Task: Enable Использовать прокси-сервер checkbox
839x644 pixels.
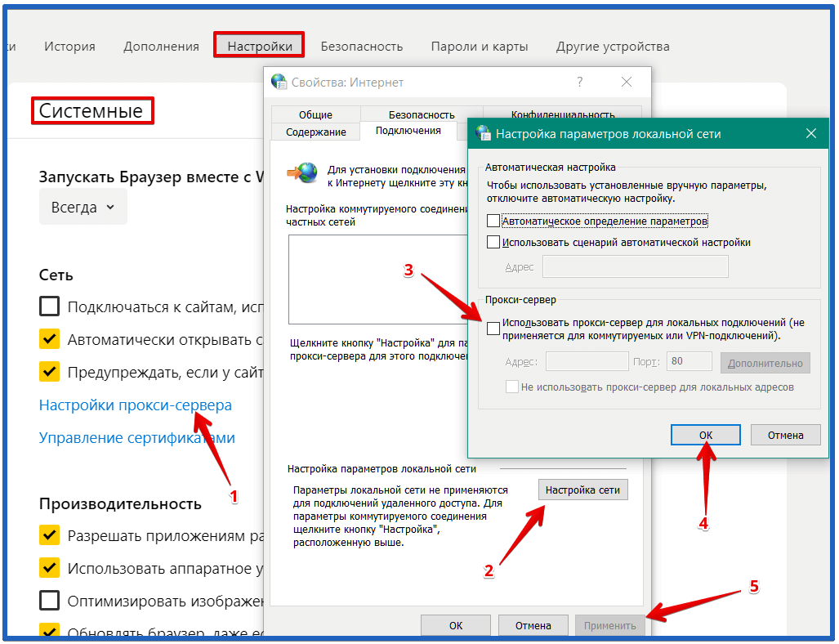Action: click(493, 329)
